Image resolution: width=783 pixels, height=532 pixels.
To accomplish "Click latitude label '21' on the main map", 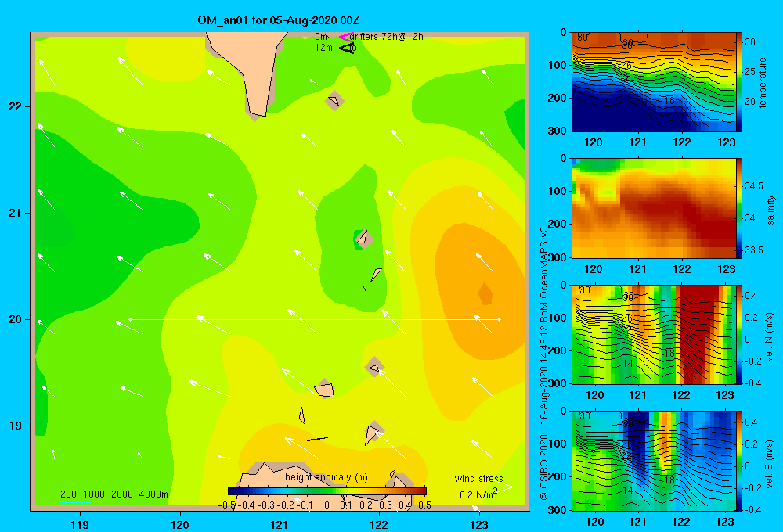I will 15,213.
